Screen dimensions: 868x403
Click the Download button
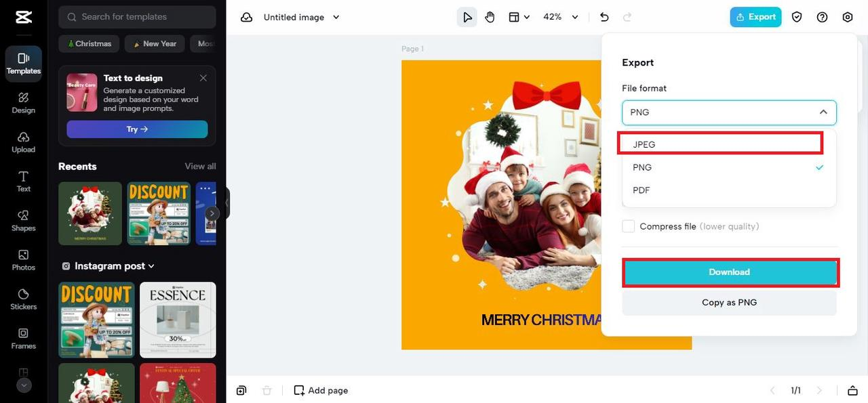(x=730, y=272)
